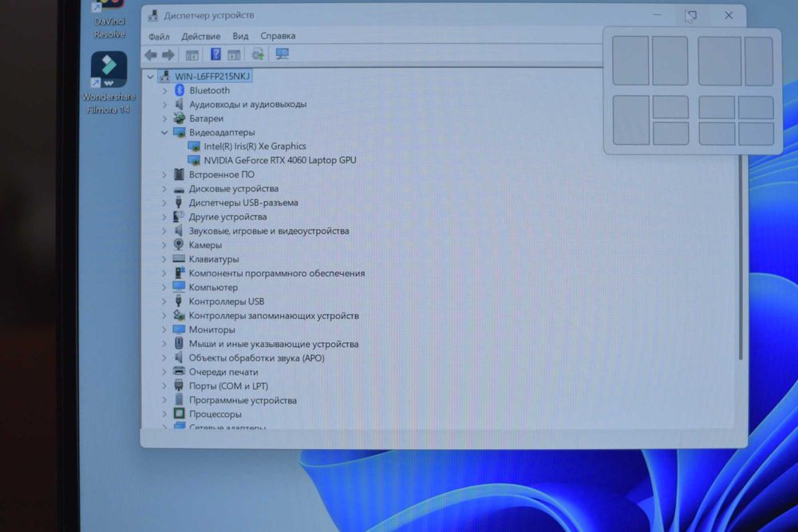798x532 pixels.
Task: Select Программные устройства row
Action: click(x=243, y=400)
